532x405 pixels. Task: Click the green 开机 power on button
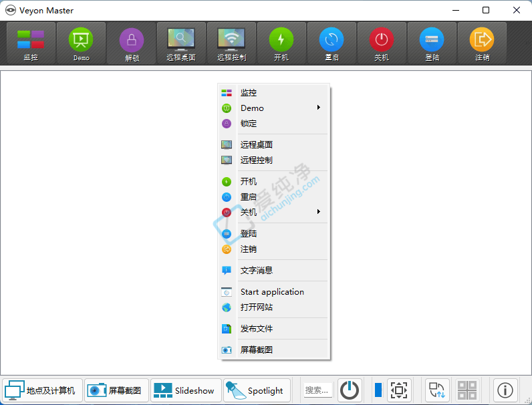281,43
